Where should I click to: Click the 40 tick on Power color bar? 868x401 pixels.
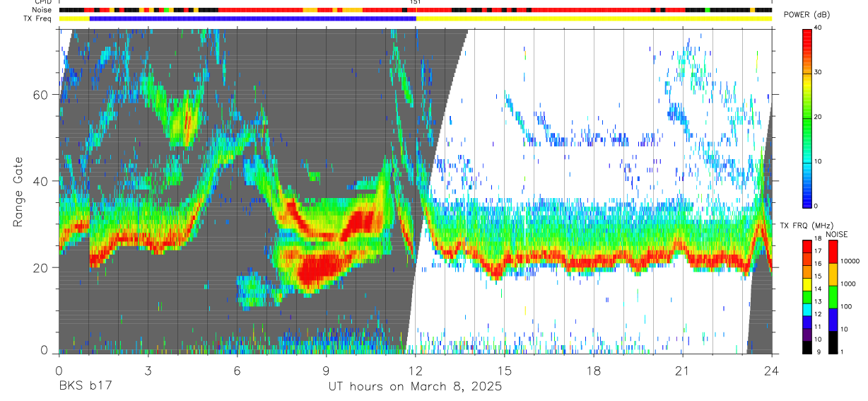click(x=819, y=28)
